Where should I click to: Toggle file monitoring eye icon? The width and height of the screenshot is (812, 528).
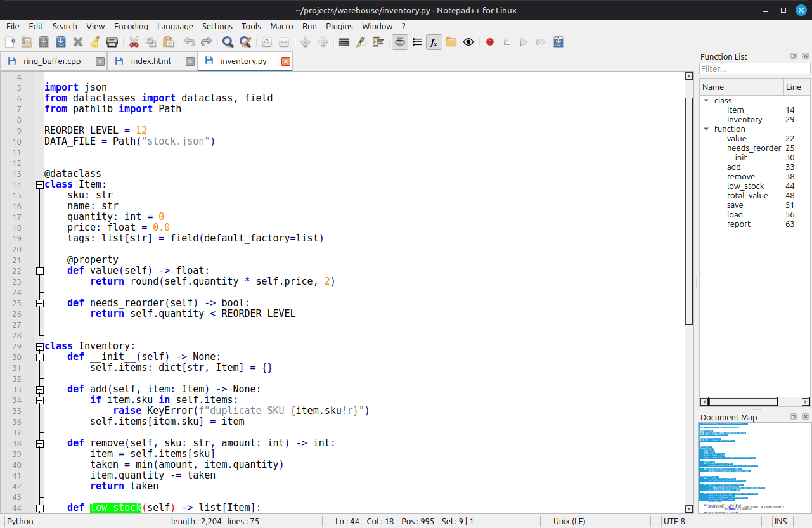point(468,42)
